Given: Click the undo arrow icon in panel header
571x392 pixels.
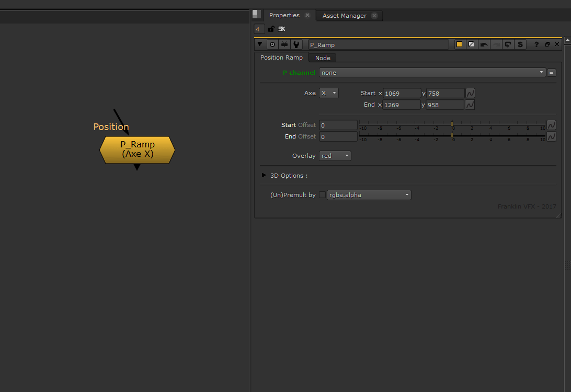Looking at the screenshot, I should click(484, 44).
